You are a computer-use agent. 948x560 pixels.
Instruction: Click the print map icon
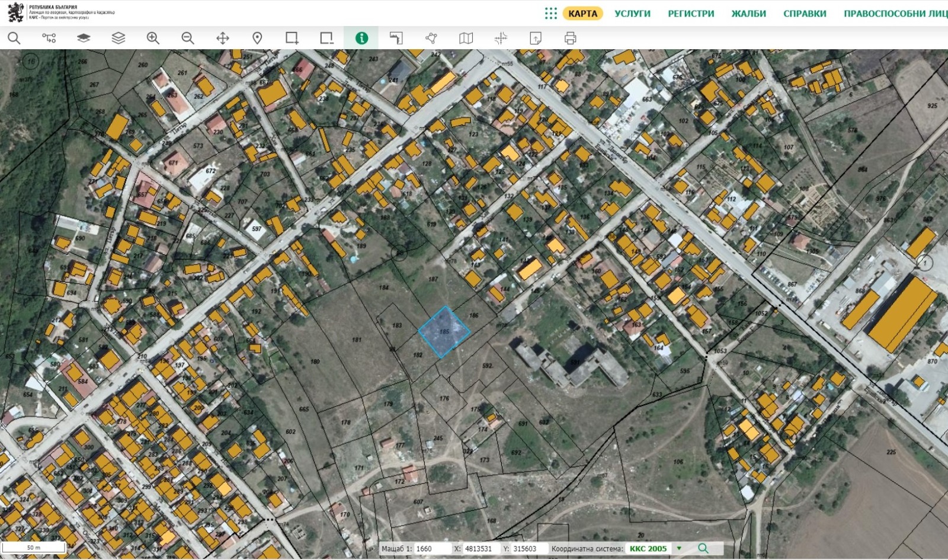pos(570,39)
